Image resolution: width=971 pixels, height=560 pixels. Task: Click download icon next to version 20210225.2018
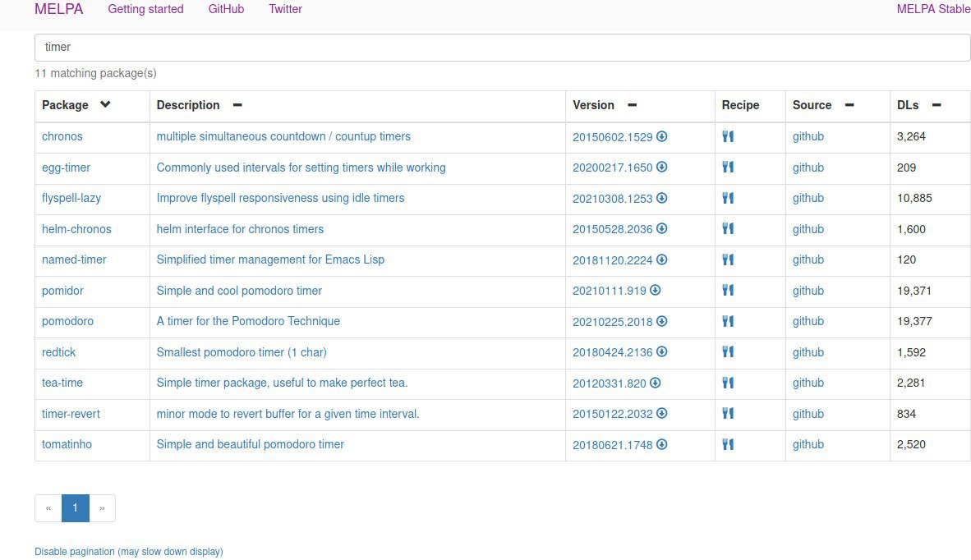(662, 321)
